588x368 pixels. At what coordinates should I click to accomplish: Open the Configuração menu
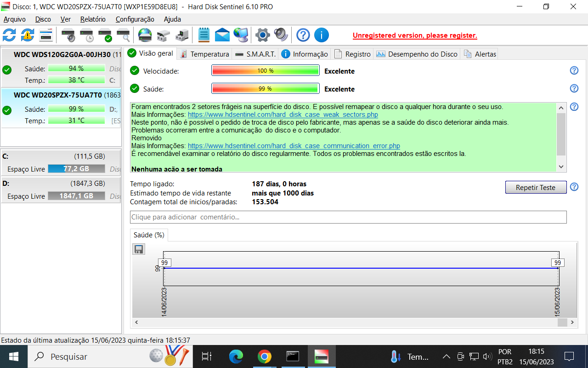pyautogui.click(x=135, y=19)
